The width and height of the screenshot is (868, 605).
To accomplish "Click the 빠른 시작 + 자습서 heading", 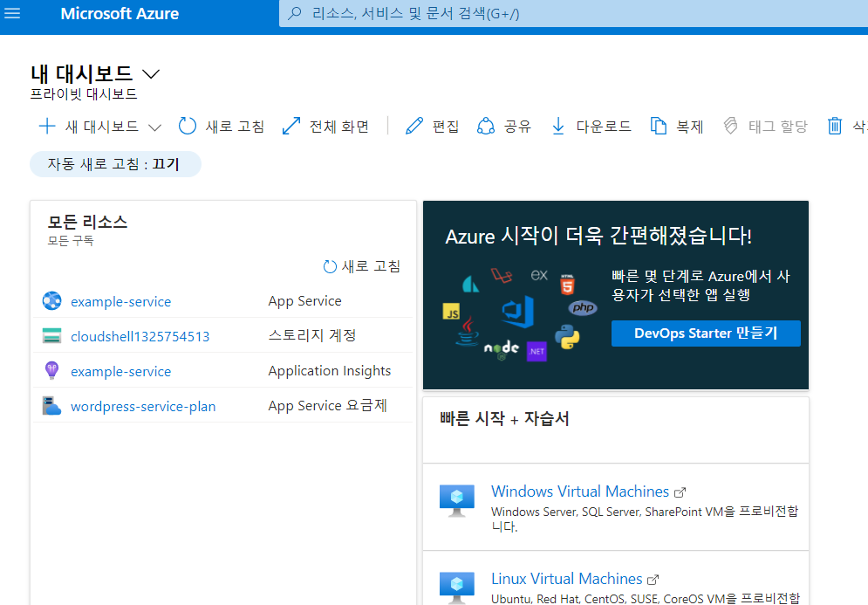I will (x=504, y=418).
